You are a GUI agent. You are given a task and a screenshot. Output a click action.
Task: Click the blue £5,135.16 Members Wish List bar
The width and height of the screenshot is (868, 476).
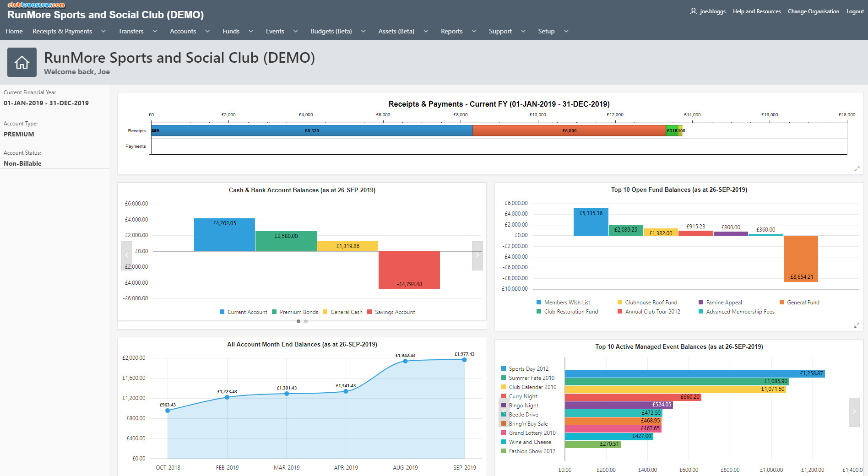click(x=591, y=222)
